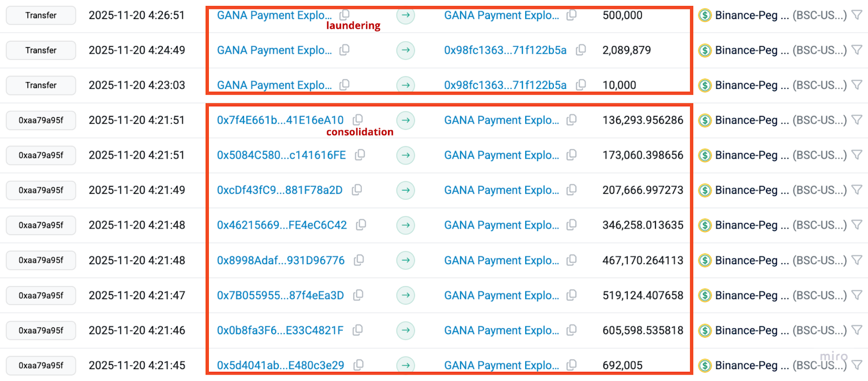Click method 0xaa79a95f in the 4:21:45 row
868x381 pixels.
coord(41,365)
